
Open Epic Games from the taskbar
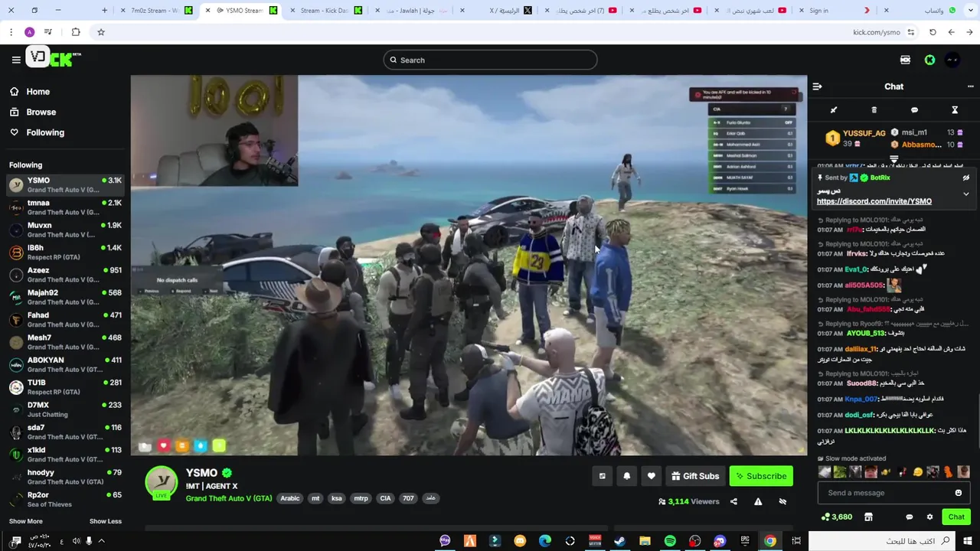pyautogui.click(x=745, y=541)
